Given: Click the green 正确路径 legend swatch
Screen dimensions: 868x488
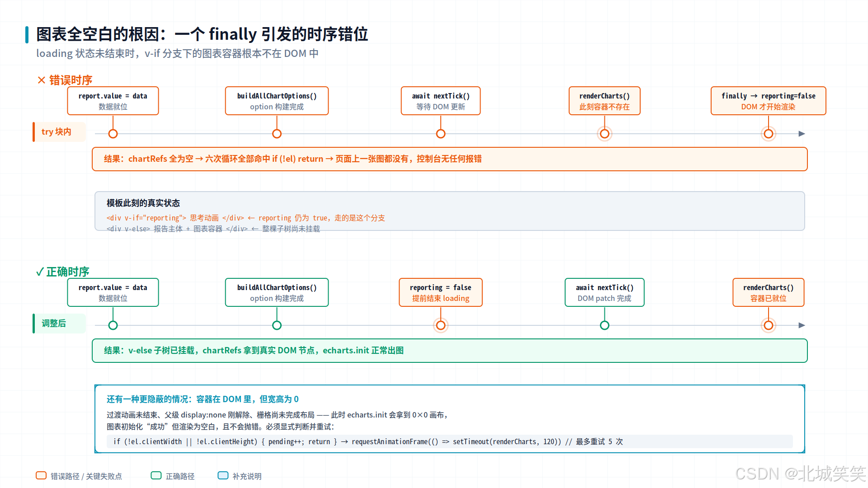Looking at the screenshot, I should [156, 475].
